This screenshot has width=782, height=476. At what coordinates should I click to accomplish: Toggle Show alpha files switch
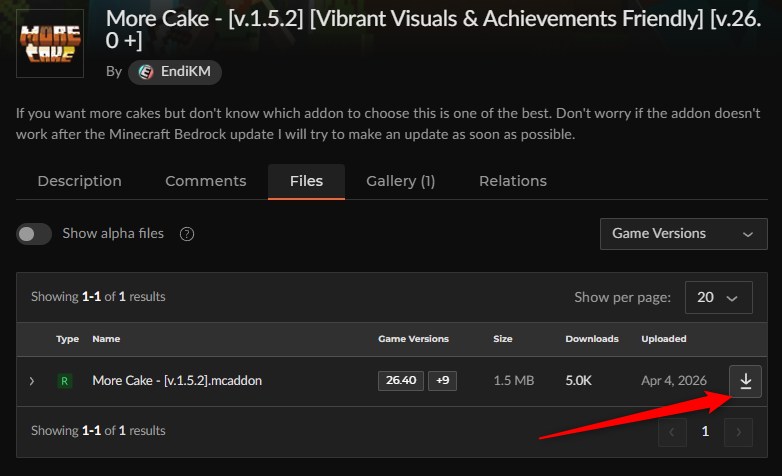[34, 234]
